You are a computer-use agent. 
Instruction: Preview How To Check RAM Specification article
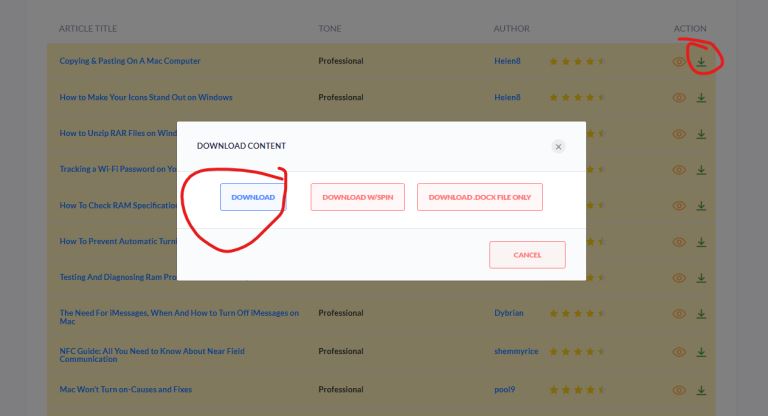pos(679,206)
